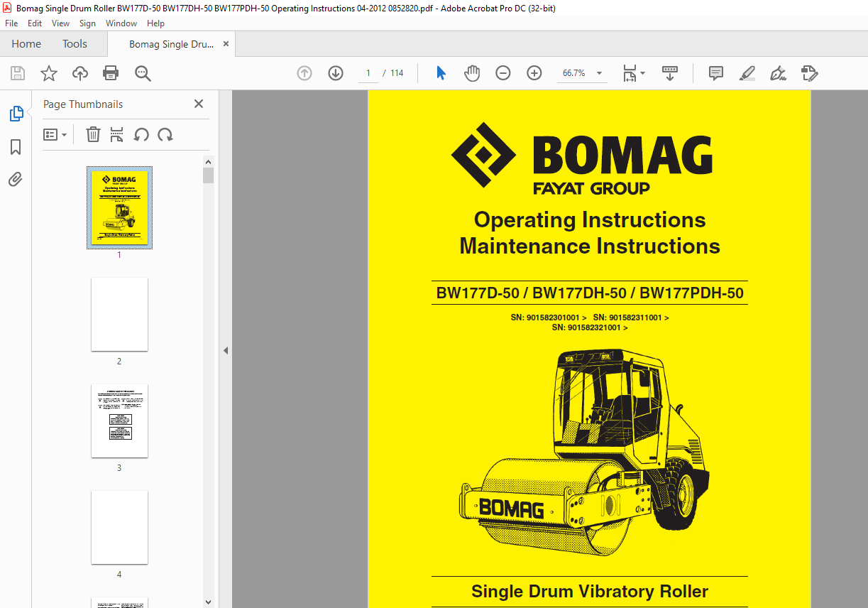
Task: Click the total page count 114
Action: click(x=397, y=73)
